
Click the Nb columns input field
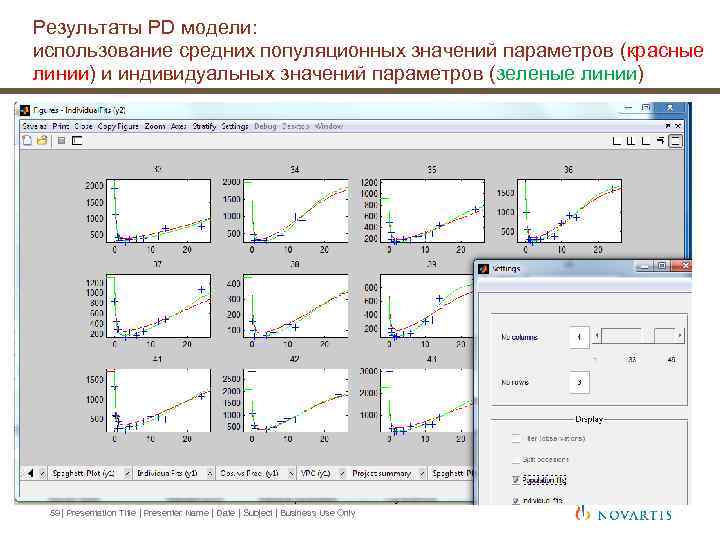579,337
